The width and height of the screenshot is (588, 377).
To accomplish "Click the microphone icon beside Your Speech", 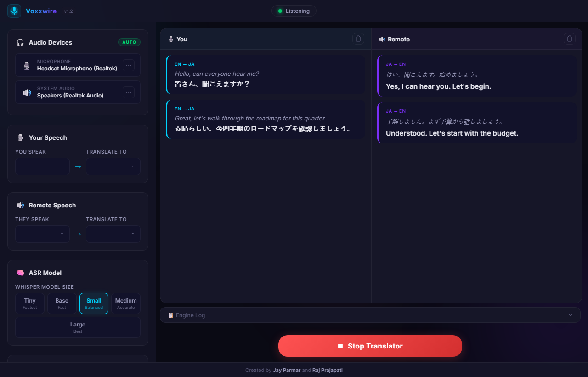I will pyautogui.click(x=20, y=137).
